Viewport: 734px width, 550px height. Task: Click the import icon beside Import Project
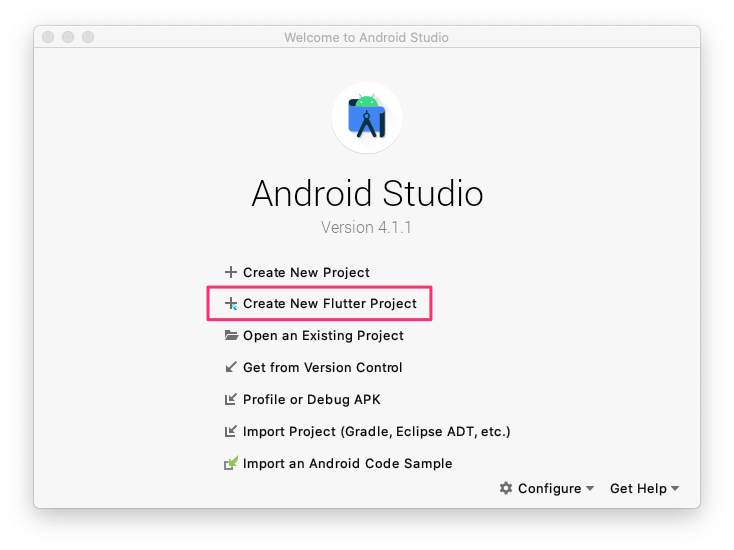(230, 431)
